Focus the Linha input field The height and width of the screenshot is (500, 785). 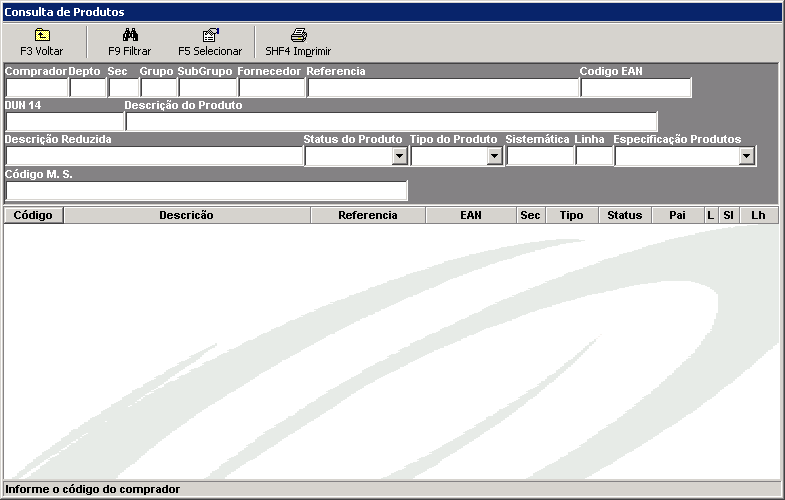[x=594, y=156]
